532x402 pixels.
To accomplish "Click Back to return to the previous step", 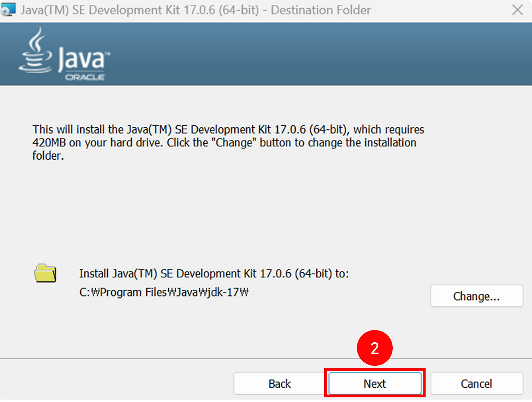I will [x=279, y=383].
